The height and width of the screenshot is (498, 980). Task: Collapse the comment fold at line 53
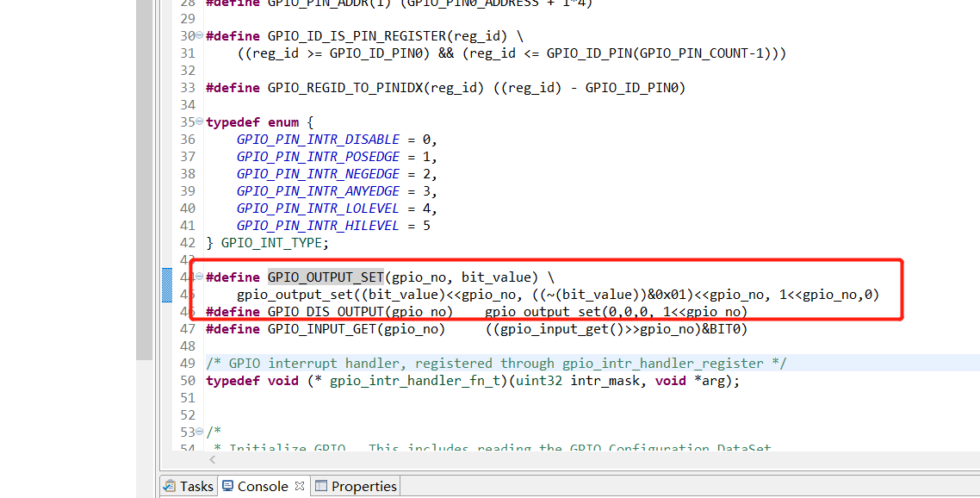200,432
